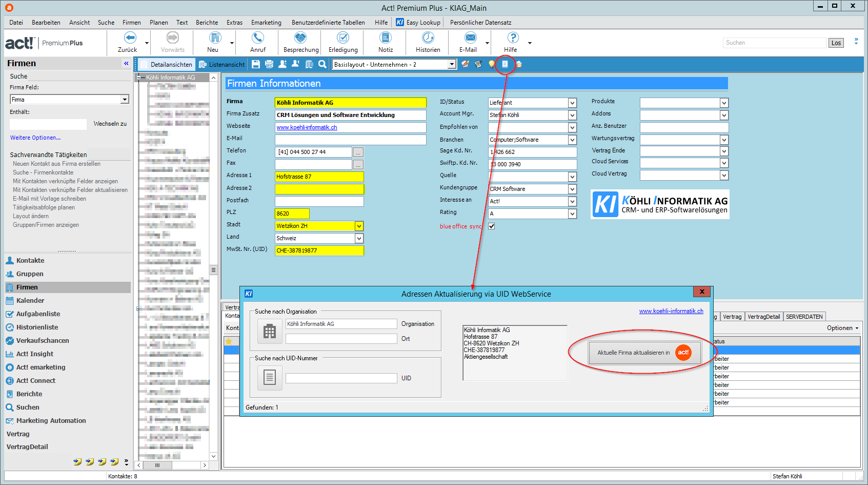Screen dimensions: 868x485
Task: Switch to Detailansichten view
Action: pyautogui.click(x=166, y=64)
